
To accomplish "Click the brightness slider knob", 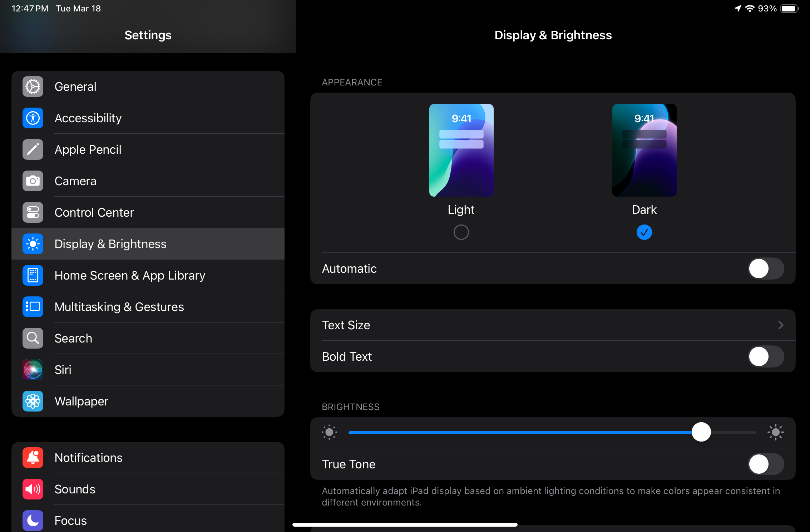I will click(x=701, y=432).
